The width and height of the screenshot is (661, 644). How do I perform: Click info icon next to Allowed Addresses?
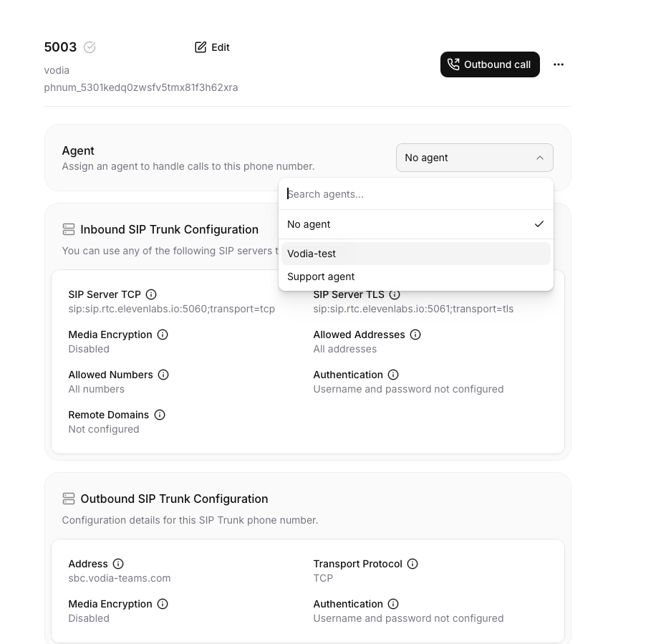click(x=415, y=335)
